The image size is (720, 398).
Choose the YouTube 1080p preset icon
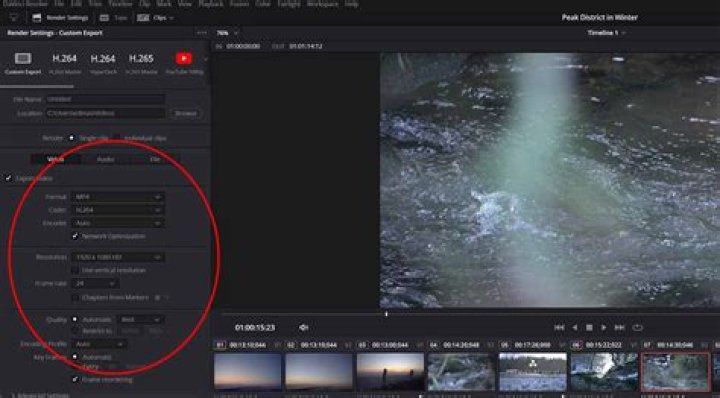pos(184,58)
